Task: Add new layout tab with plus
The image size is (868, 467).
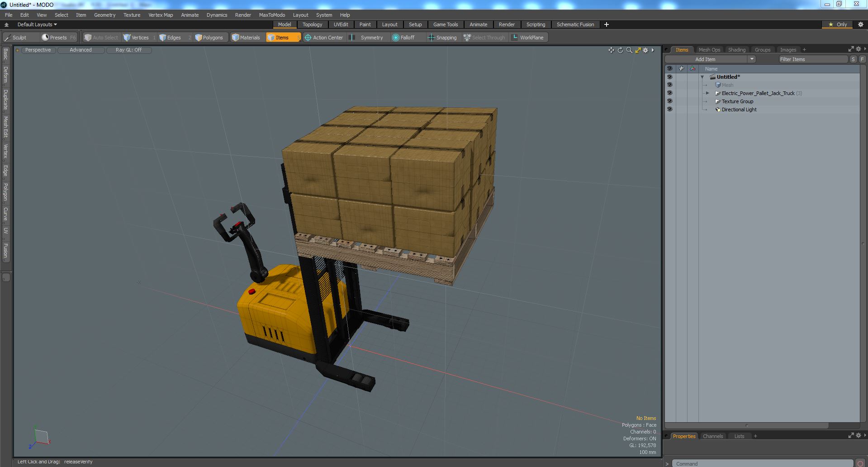Action: 607,24
